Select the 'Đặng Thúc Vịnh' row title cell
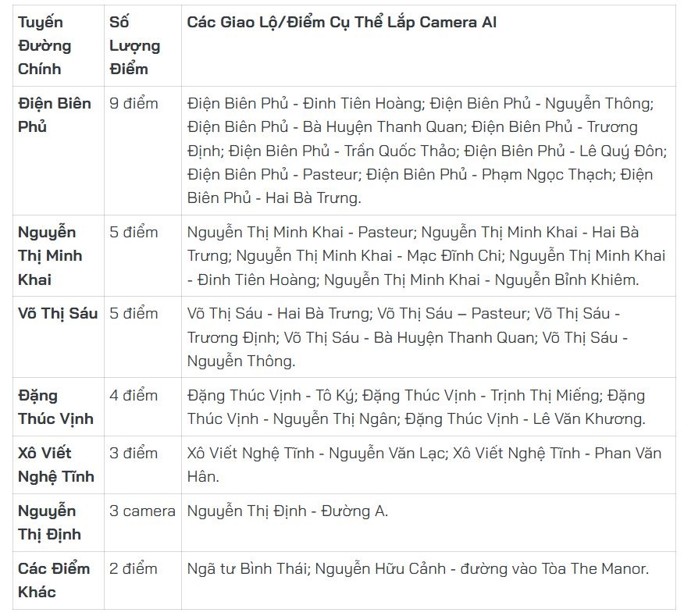The image size is (691, 616). pyautogui.click(x=55, y=407)
